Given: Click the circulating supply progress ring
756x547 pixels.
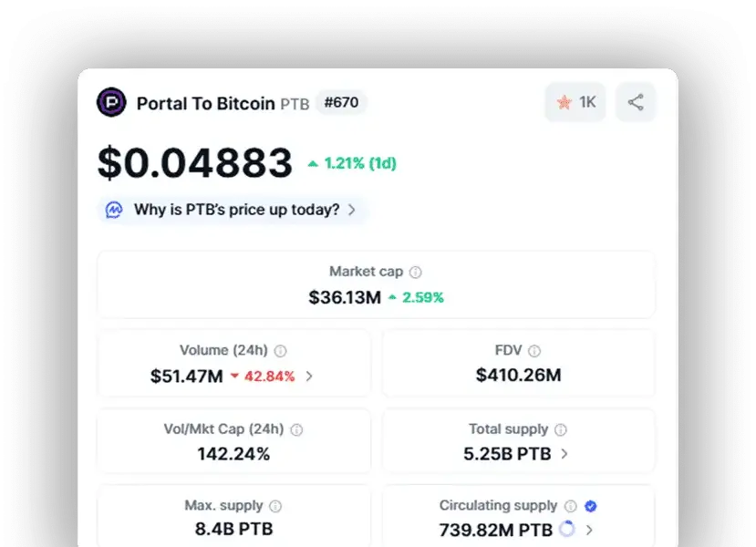Looking at the screenshot, I should click(567, 529).
